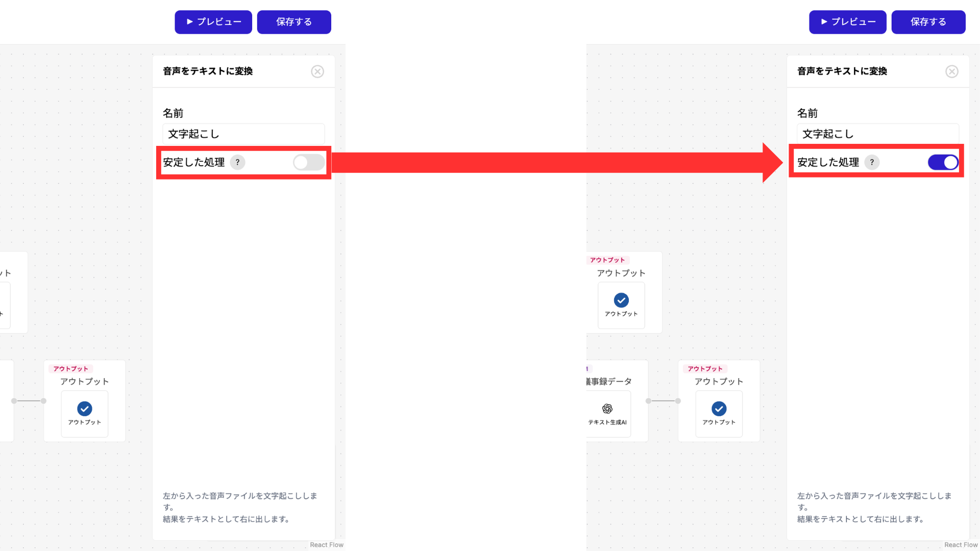Click the left 文字起こし name field

click(x=243, y=134)
